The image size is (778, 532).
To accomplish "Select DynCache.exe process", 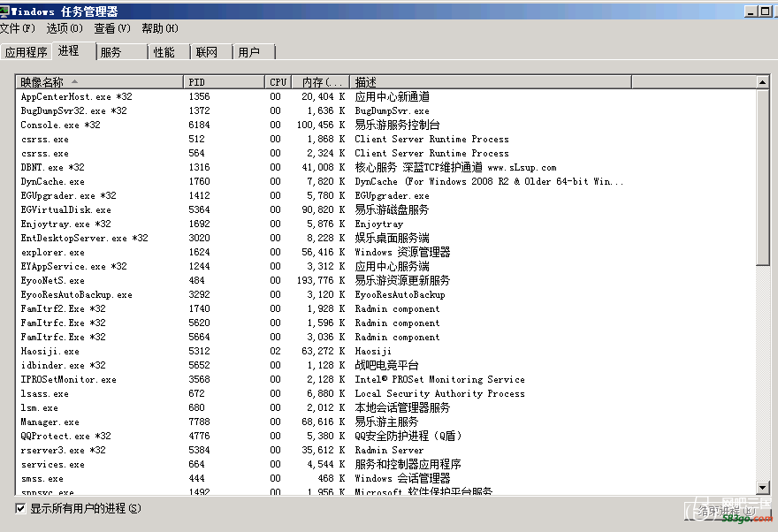I will click(x=386, y=181).
